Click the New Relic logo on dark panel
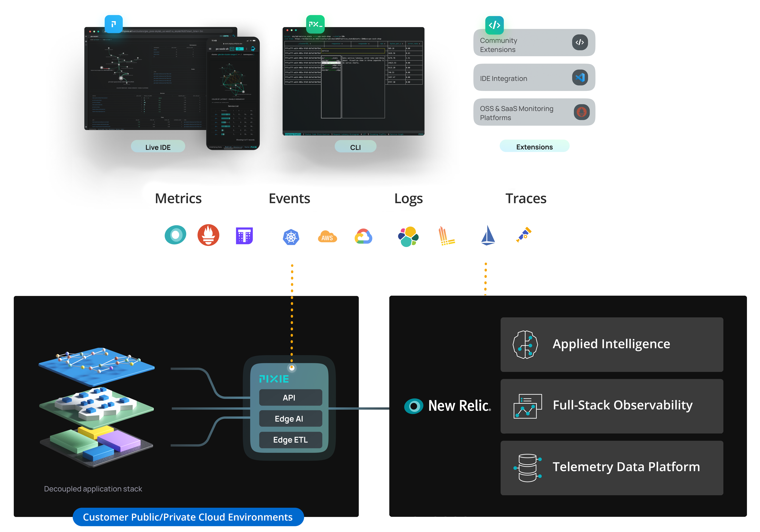The image size is (760, 532). (448, 406)
